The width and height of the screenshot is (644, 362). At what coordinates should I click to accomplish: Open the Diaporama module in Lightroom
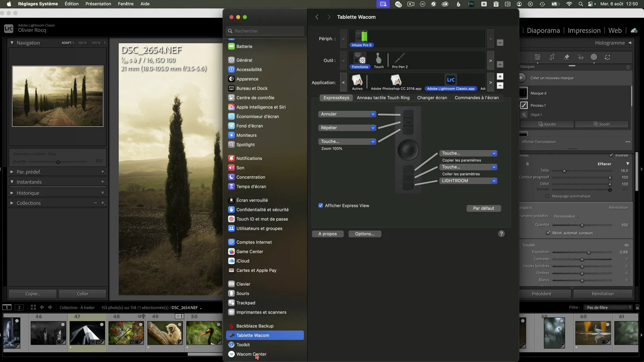pos(543,31)
